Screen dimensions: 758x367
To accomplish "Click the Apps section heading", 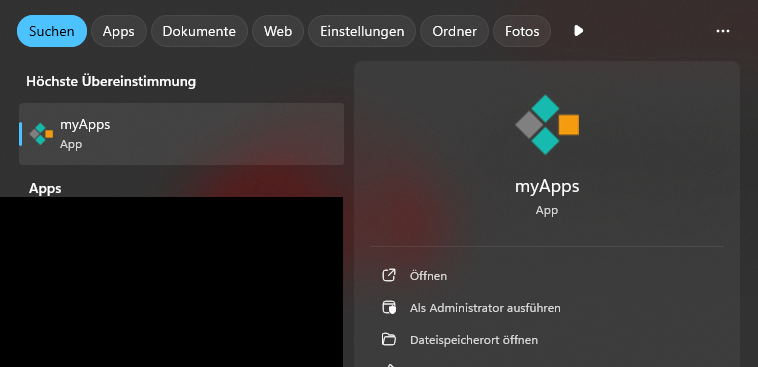I will click(45, 188).
